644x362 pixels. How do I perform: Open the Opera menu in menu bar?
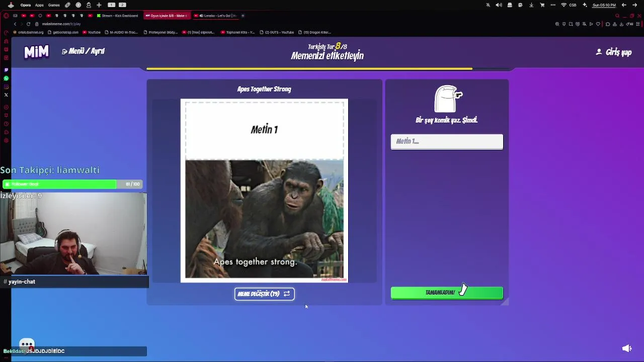pyautogui.click(x=26, y=5)
